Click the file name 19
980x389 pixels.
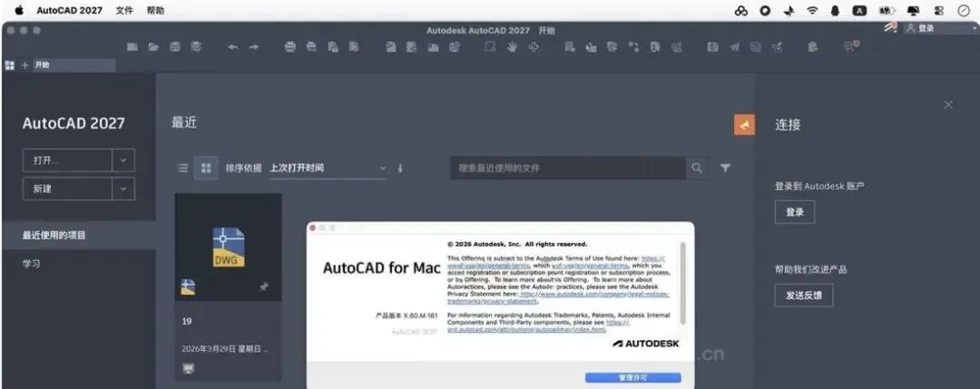(187, 322)
